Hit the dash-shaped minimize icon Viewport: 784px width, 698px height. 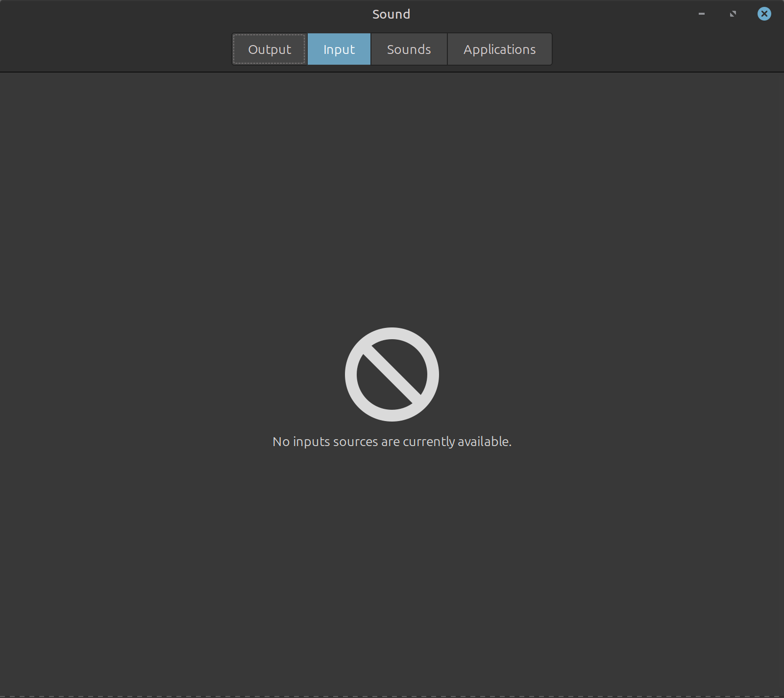point(701,14)
